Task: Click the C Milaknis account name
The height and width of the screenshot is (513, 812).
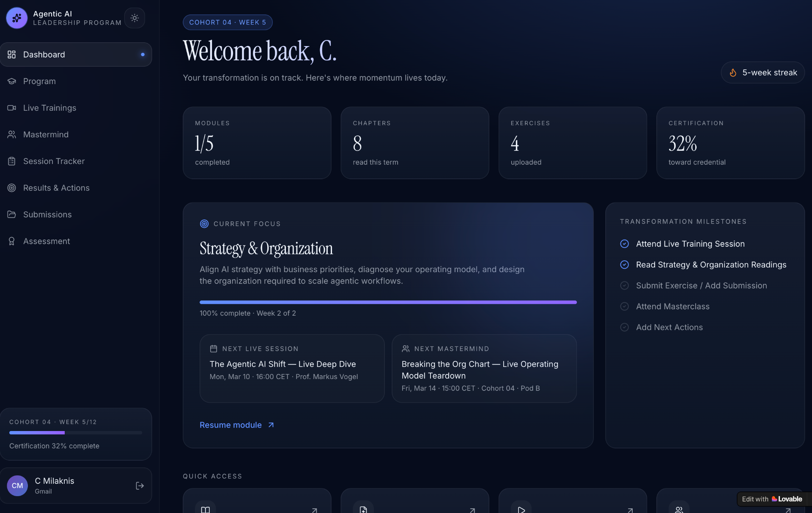Action: 55,481
